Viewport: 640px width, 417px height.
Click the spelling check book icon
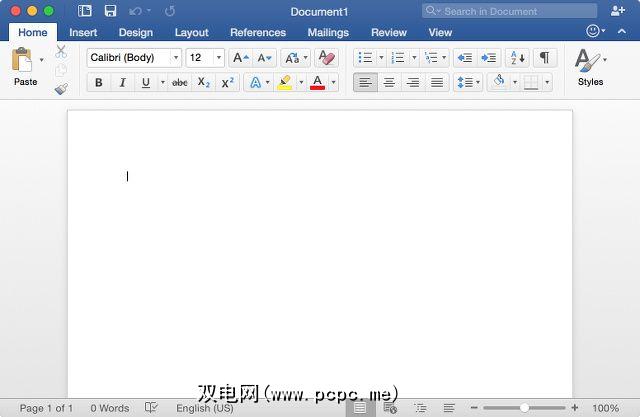(151, 408)
